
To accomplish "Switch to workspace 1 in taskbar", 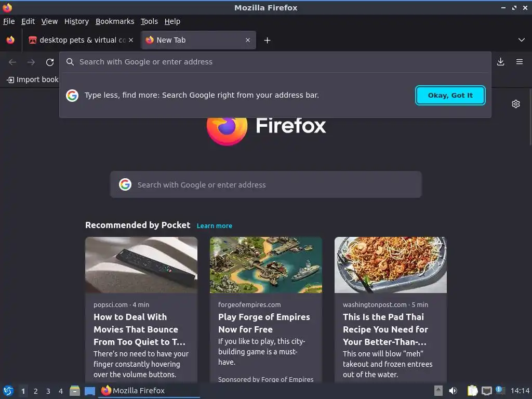I will (x=23, y=391).
